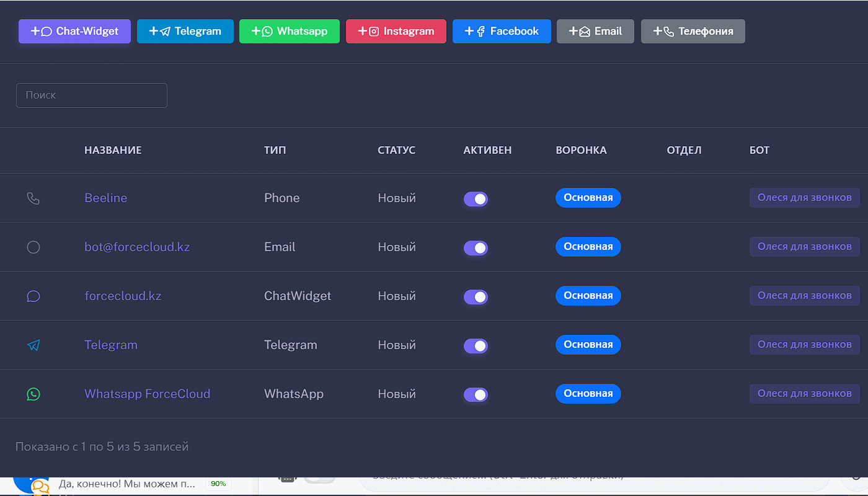Click the chat bubble icon beside forcecloud.kz
The height and width of the screenshot is (496, 868).
coord(33,296)
